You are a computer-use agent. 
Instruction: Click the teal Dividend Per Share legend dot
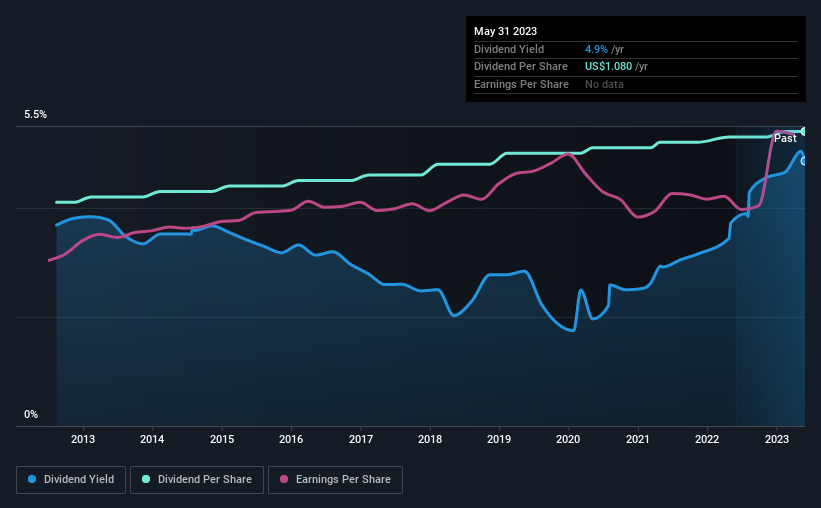coord(146,480)
